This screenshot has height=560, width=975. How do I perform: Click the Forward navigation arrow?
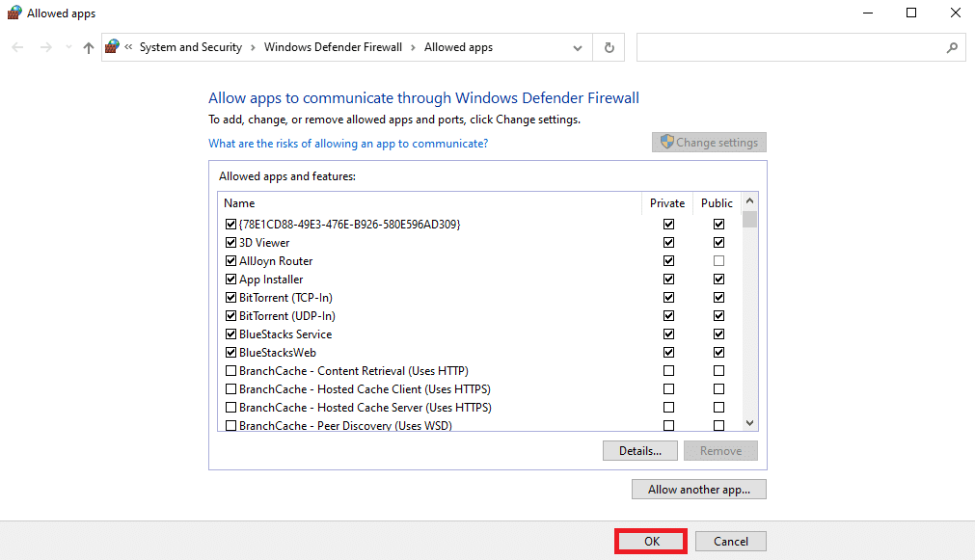(x=46, y=47)
